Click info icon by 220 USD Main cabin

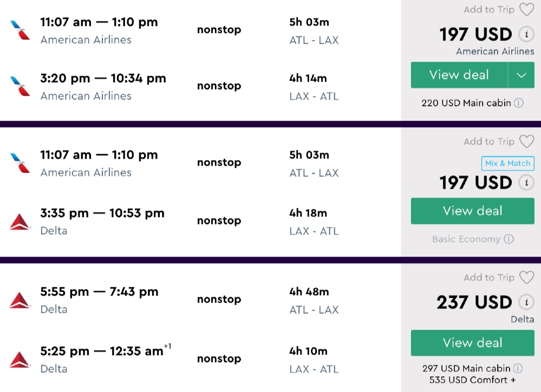519,103
